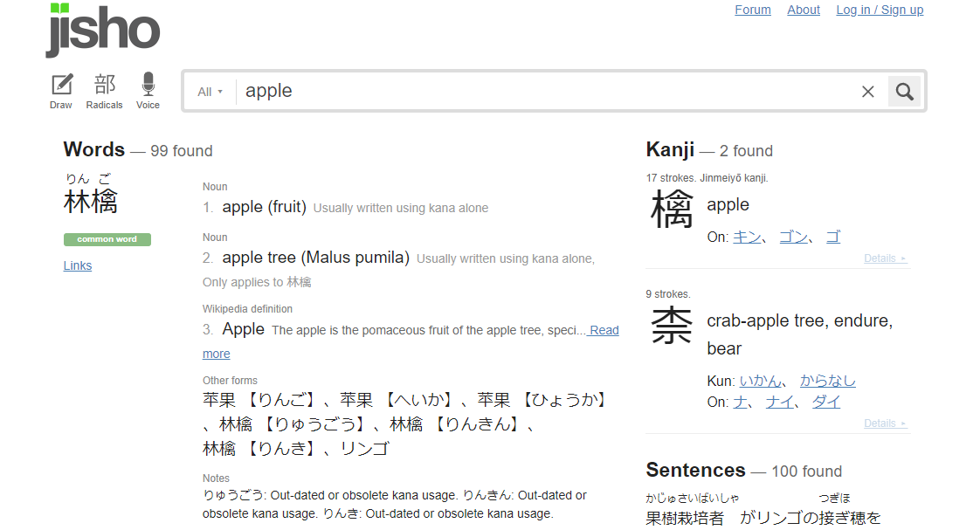Go to homepage via jisho logo

(x=103, y=30)
